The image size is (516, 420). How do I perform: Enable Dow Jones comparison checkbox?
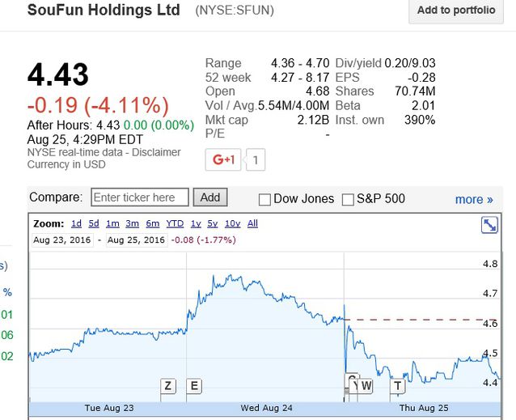[x=264, y=199]
